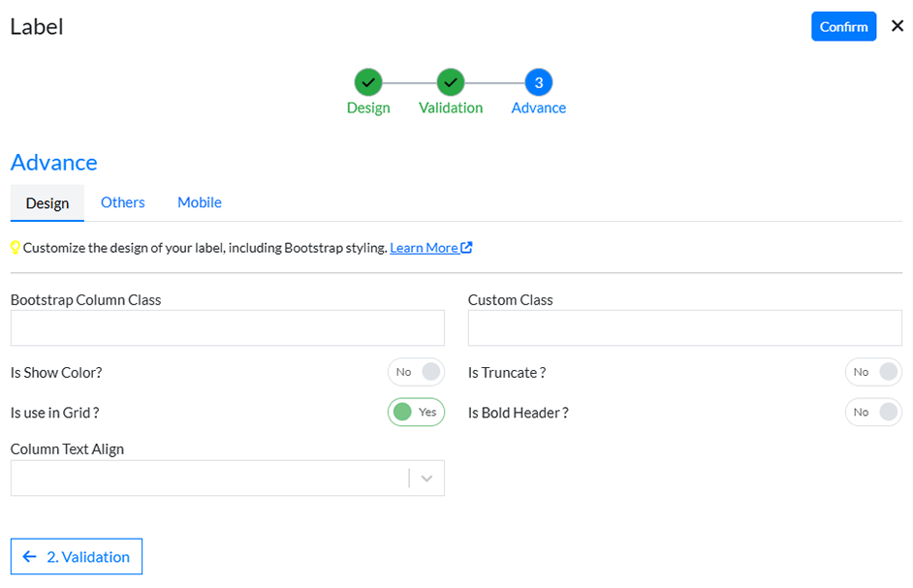Click the Column Text Align chevron arrow
Screen dimensions: 913x588
(x=426, y=479)
